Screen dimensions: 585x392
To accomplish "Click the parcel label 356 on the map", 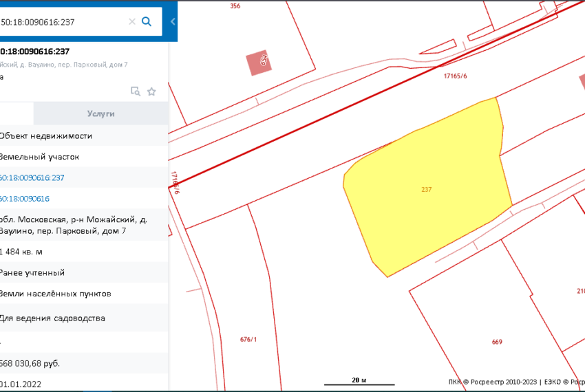I will click(x=235, y=6).
